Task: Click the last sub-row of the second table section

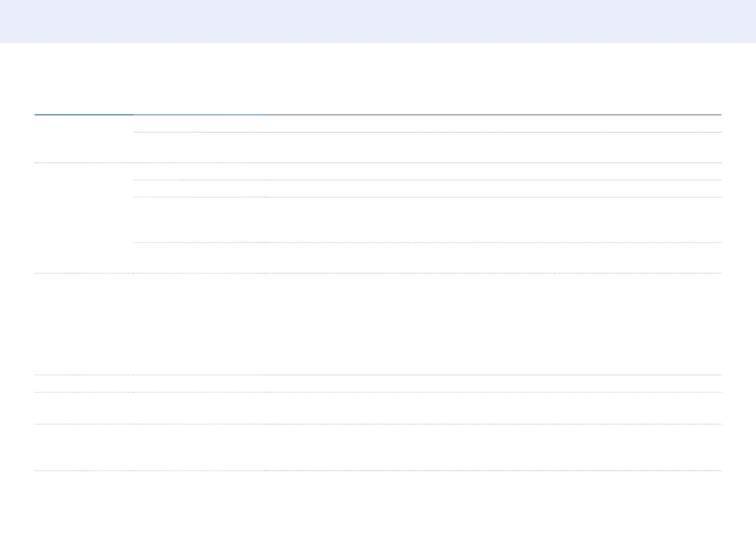Action: [427, 258]
